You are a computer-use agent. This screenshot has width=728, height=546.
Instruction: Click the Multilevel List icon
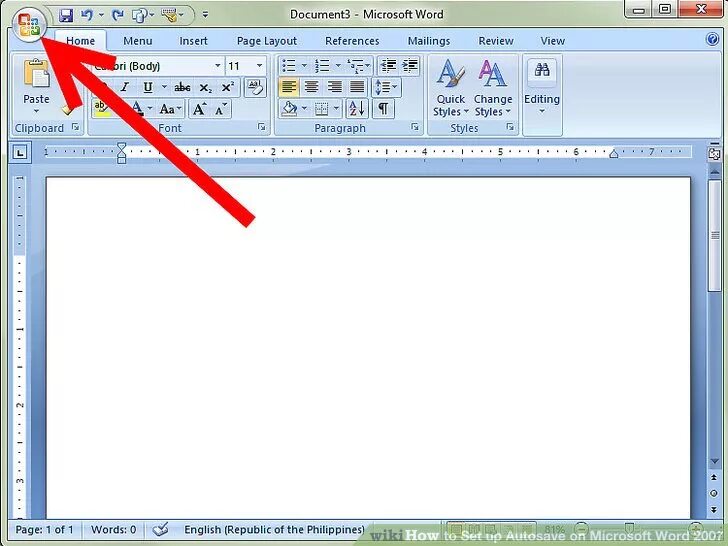click(355, 65)
